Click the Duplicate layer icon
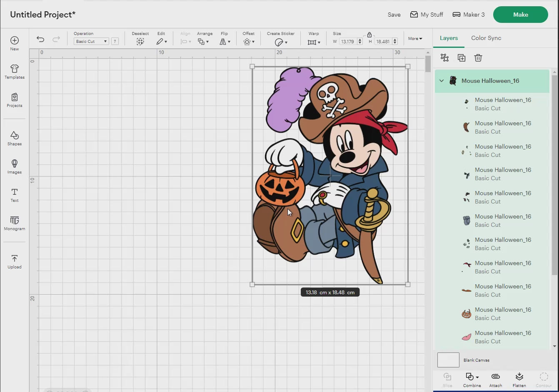Image resolution: width=559 pixels, height=392 pixels. click(x=462, y=58)
